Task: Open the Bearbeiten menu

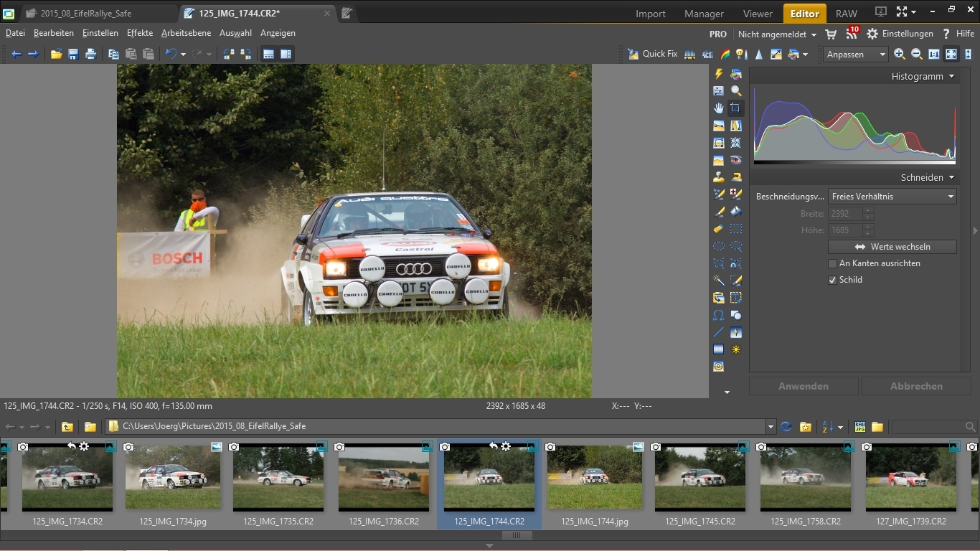Action: coord(54,33)
